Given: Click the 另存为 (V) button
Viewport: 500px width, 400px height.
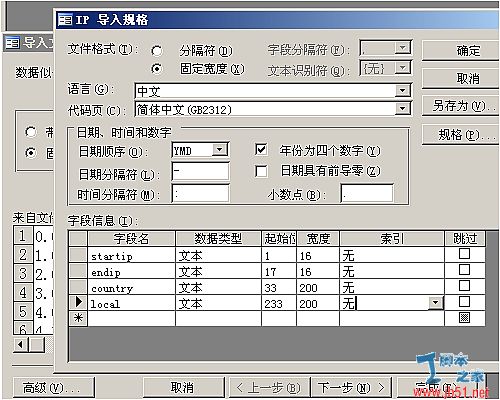Looking at the screenshot, I should pyautogui.click(x=461, y=106).
